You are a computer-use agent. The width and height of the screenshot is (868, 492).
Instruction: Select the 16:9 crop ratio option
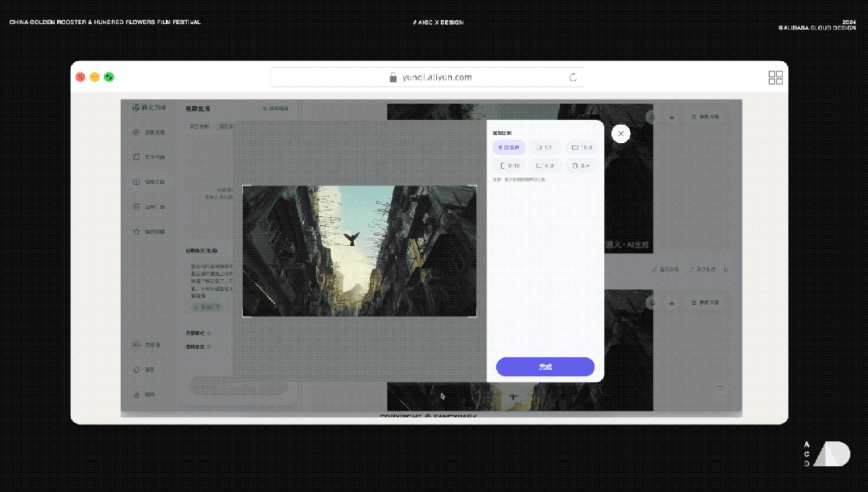point(582,147)
